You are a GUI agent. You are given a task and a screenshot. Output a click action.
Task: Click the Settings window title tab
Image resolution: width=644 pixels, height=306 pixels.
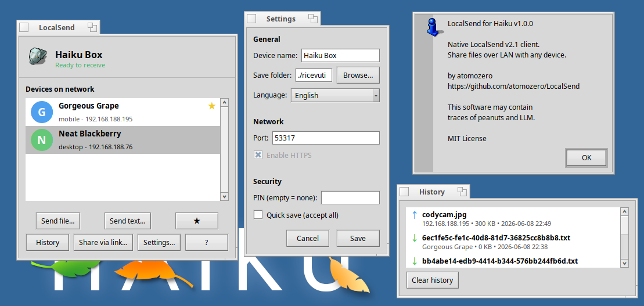pyautogui.click(x=281, y=19)
